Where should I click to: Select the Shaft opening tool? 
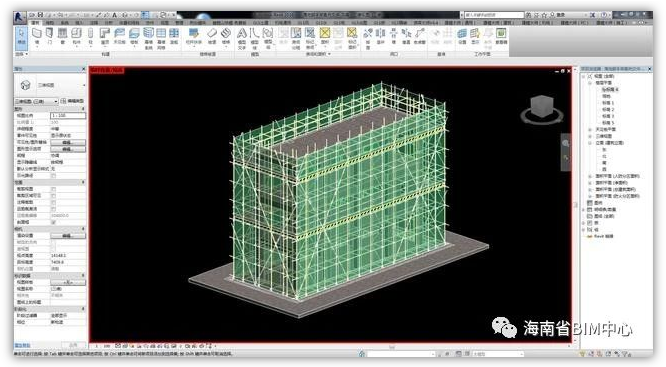tap(381, 37)
